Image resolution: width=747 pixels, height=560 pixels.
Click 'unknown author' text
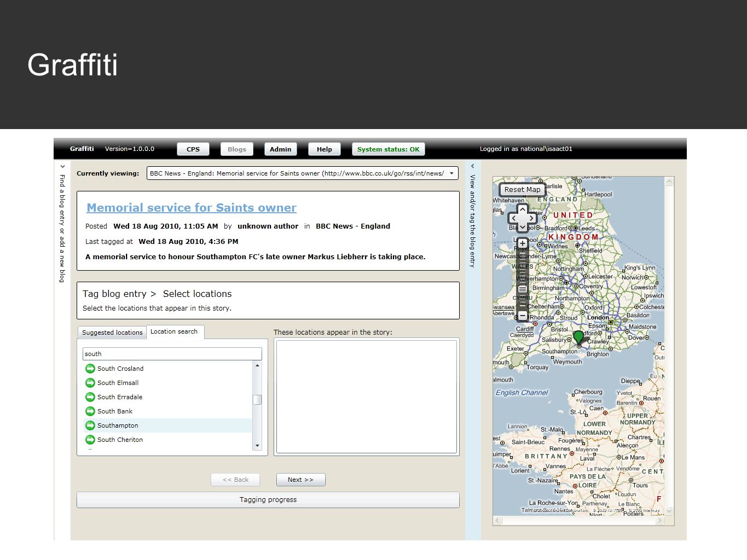[x=268, y=226]
